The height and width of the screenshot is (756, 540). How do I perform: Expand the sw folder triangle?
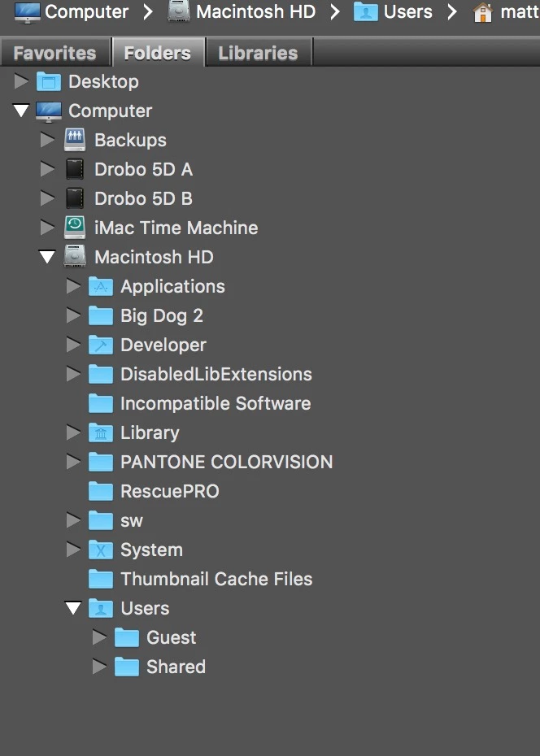click(73, 520)
